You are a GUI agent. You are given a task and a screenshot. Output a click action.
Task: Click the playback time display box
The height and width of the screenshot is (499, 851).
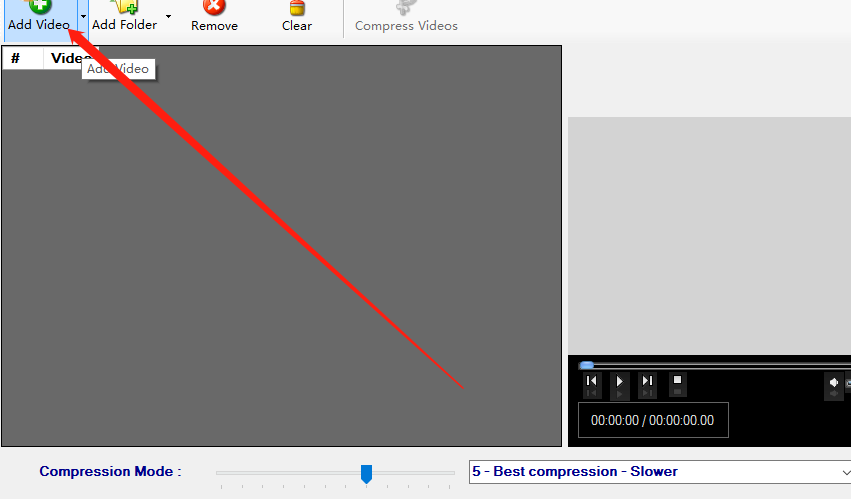pos(653,420)
